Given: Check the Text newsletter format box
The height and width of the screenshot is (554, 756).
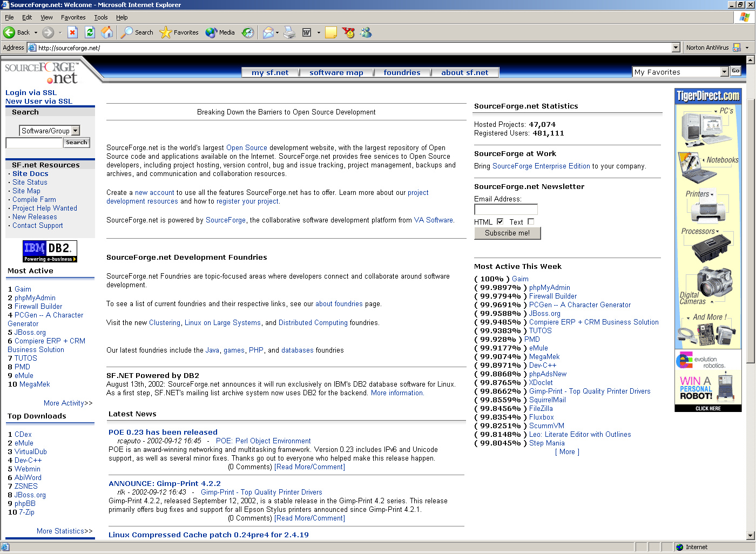Looking at the screenshot, I should [x=531, y=221].
